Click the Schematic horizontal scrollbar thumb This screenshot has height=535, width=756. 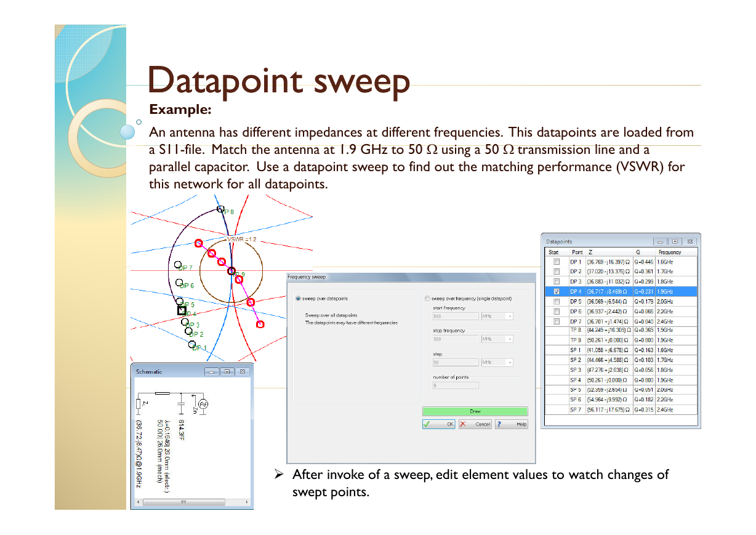pos(183,502)
